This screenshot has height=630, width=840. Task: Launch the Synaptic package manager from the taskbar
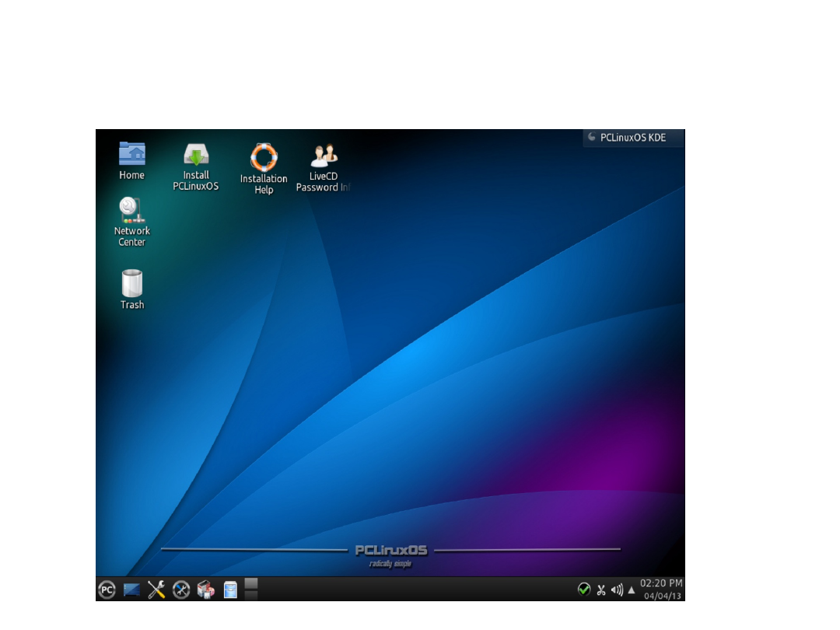point(205,590)
